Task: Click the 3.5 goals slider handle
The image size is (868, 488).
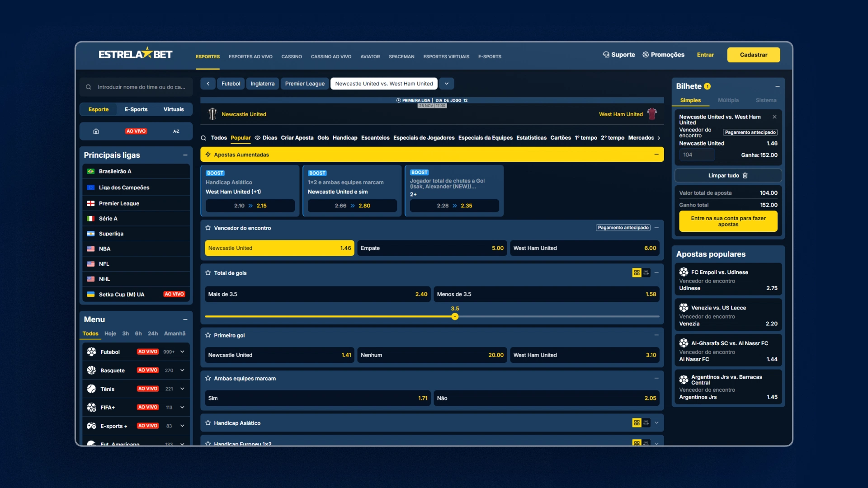Action: (x=455, y=317)
